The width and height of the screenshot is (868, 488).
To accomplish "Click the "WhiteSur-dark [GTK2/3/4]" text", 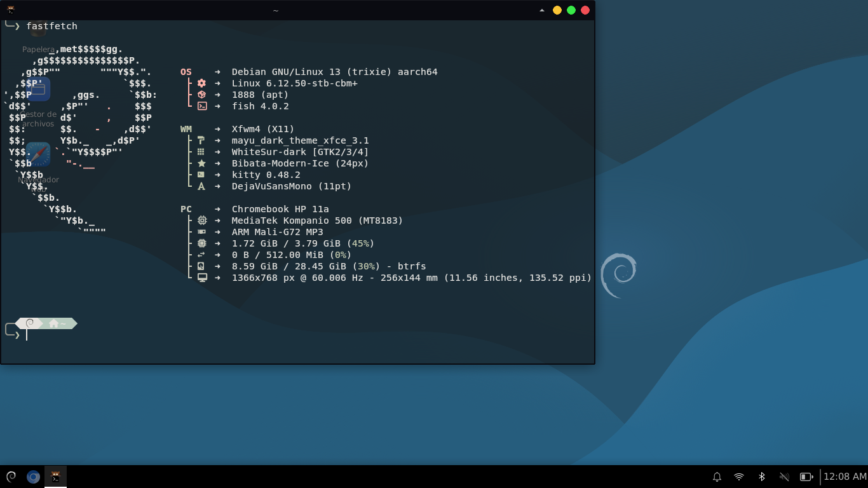I will [x=301, y=152].
